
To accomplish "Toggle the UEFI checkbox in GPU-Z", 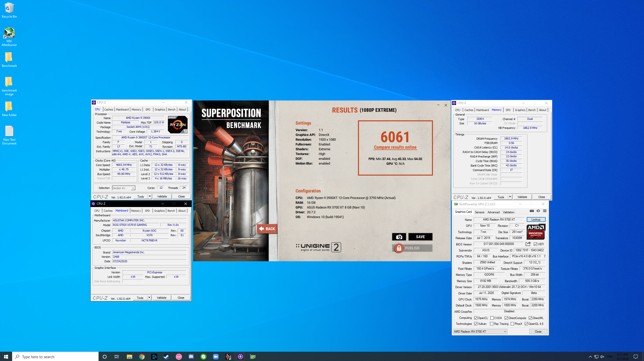I will [x=536, y=244].
